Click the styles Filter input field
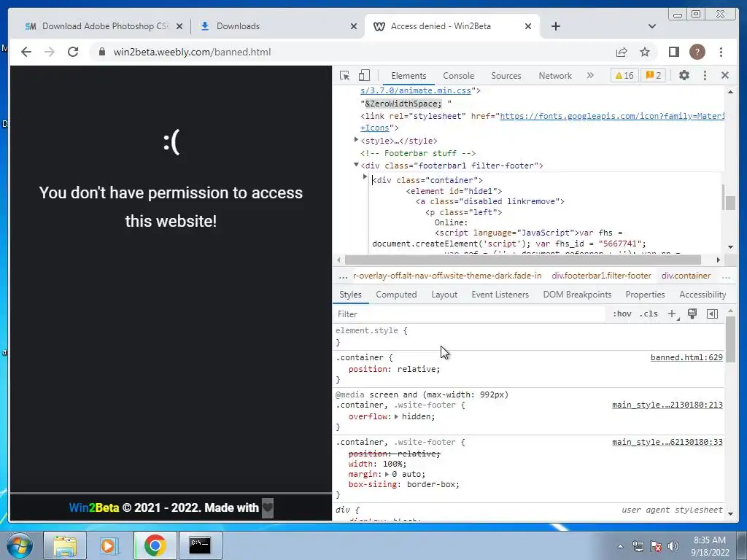This screenshot has height=560, width=747. [469, 314]
